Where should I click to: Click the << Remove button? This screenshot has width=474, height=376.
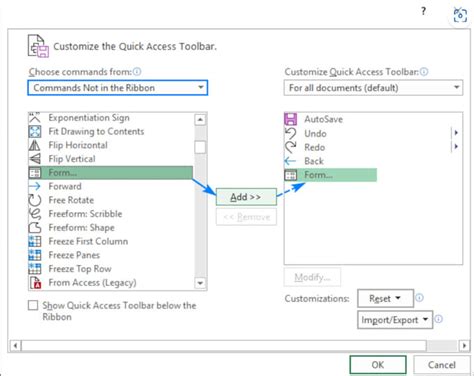[x=246, y=217]
